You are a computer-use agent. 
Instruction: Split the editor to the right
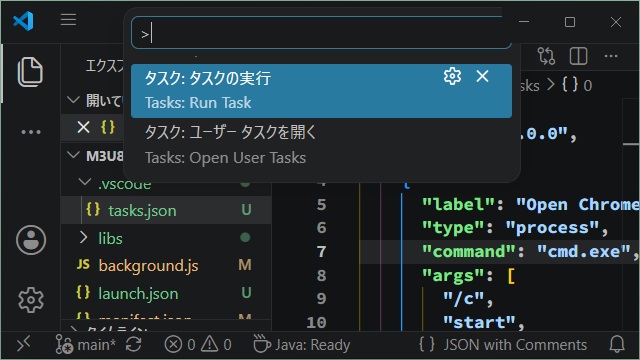pyautogui.click(x=578, y=56)
